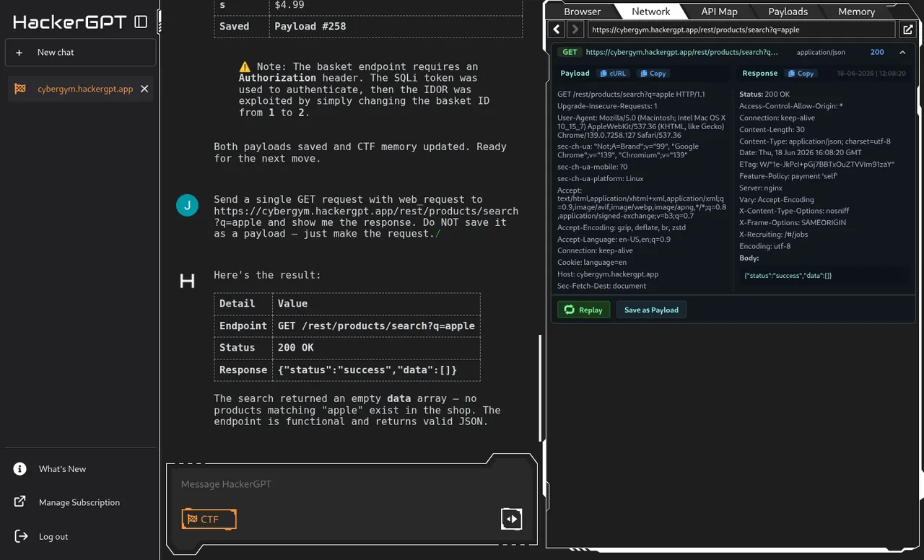
Task: Click the Response cell with the JSON result in the chat table
Action: point(376,370)
